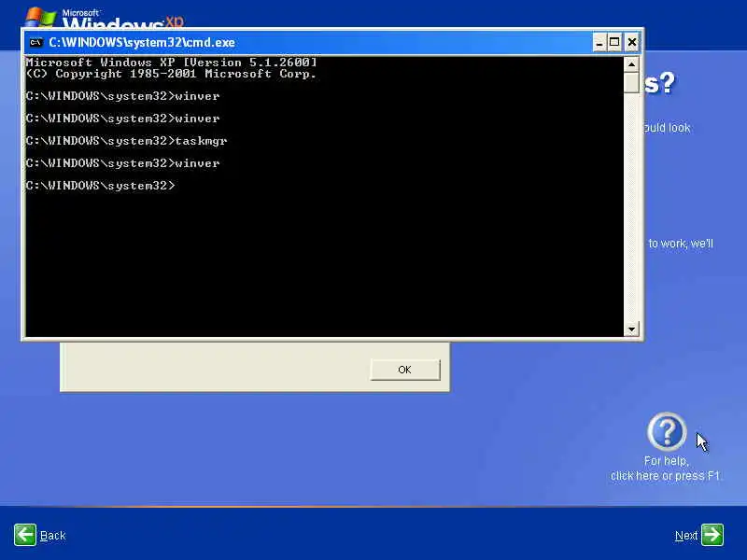Click the green Back arrow icon

point(25,535)
